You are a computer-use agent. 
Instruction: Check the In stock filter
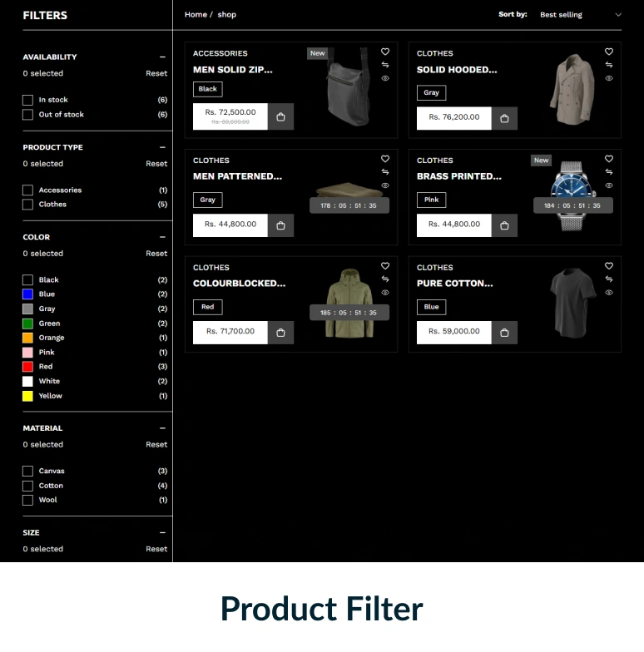click(x=28, y=100)
